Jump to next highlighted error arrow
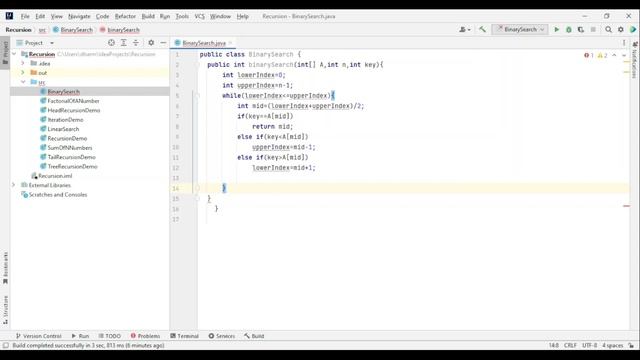The width and height of the screenshot is (640, 360). click(x=624, y=55)
